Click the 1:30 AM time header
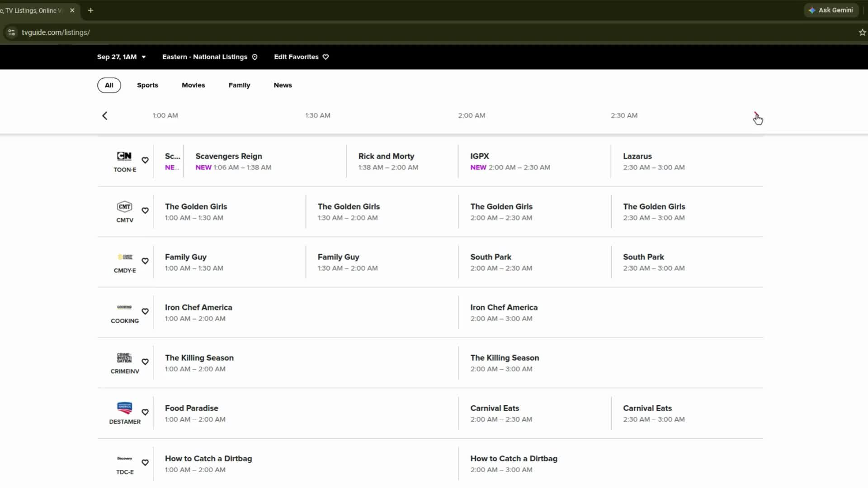This screenshot has width=868, height=488. coord(317,115)
